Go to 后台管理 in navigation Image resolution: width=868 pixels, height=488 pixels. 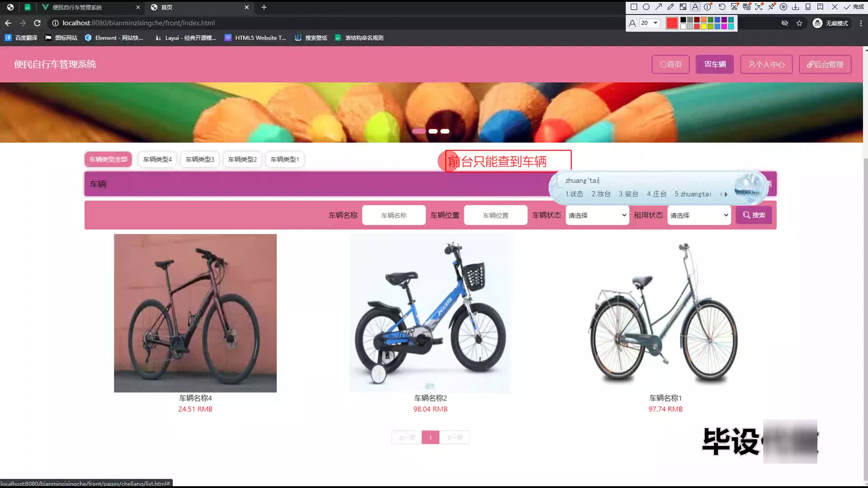coord(825,64)
